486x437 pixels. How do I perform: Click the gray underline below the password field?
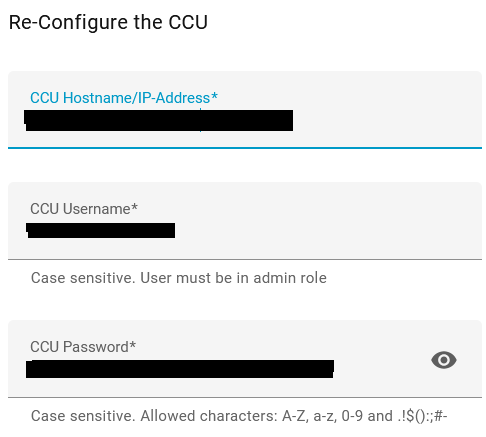245,397
